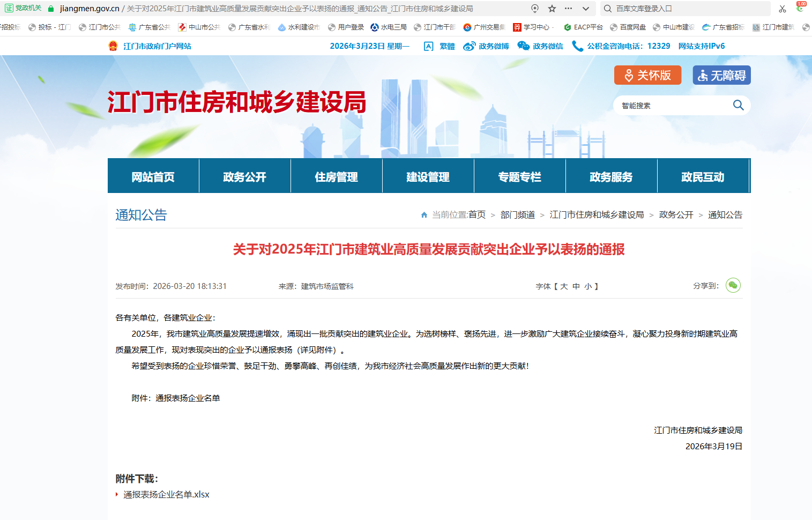The width and height of the screenshot is (812, 520).
Task: Open the 建设管理 navigation menu
Action: (428, 176)
